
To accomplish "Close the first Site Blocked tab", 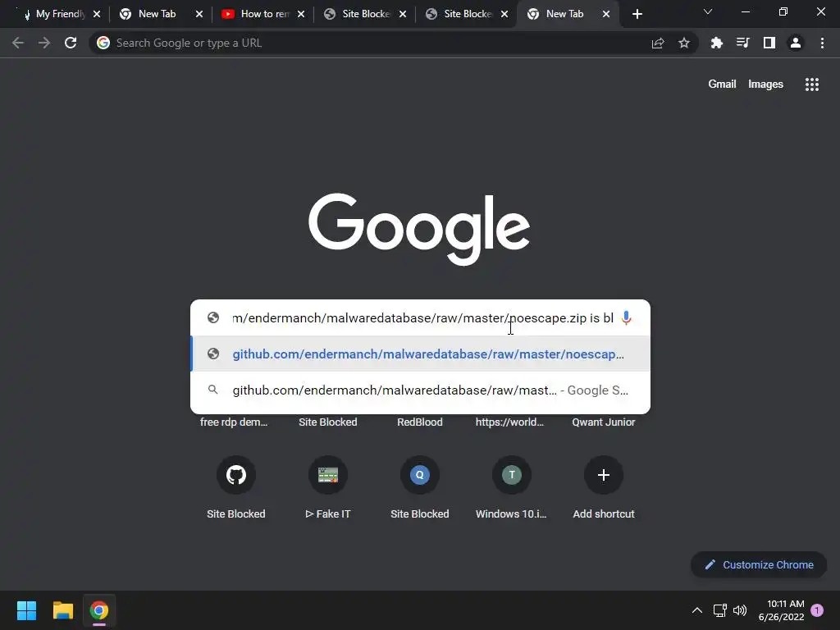I will pyautogui.click(x=403, y=14).
